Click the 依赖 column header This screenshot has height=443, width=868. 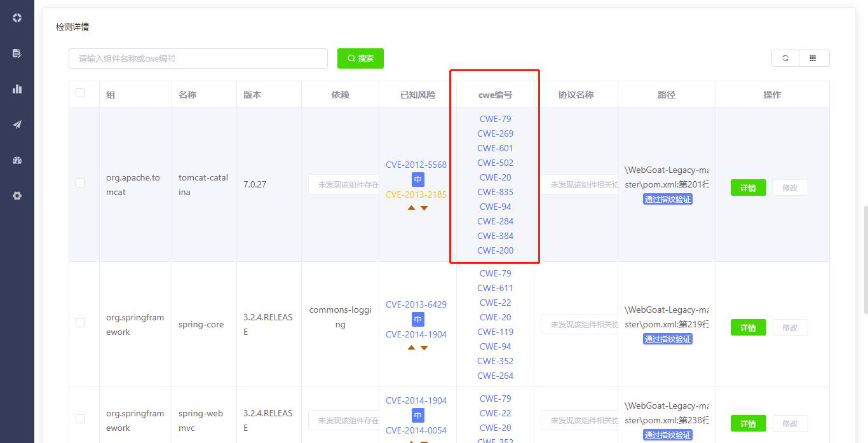pos(340,95)
